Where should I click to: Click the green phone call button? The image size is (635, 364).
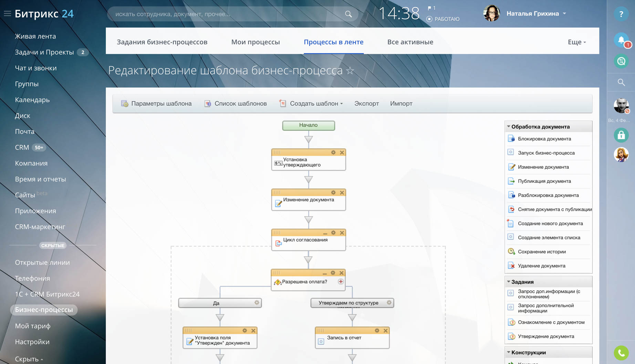tap(621, 353)
